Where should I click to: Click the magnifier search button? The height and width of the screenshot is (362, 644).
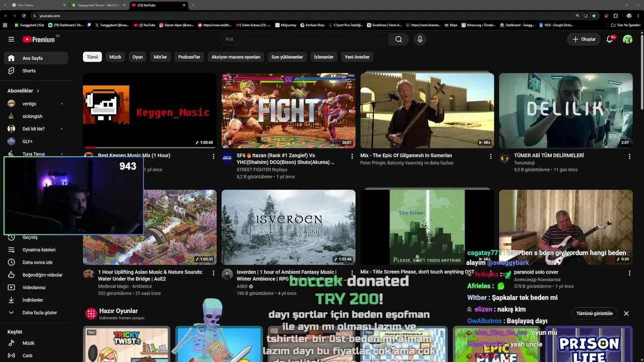(398, 39)
